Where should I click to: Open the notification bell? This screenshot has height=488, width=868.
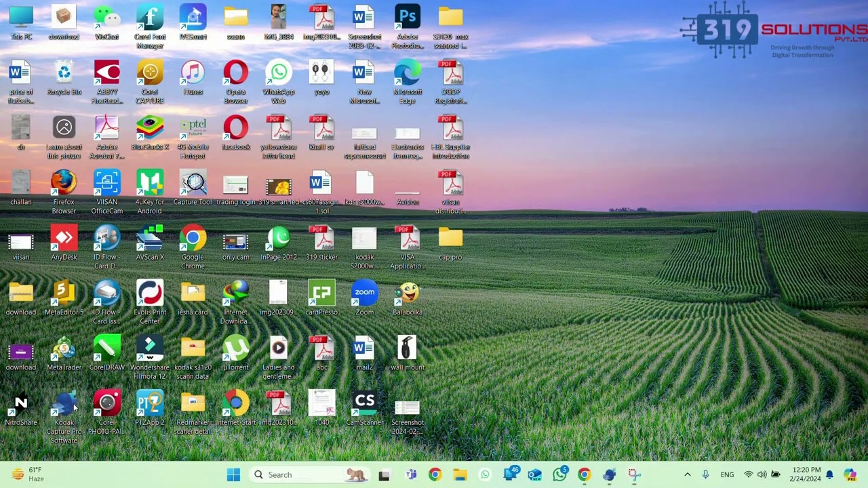(829, 474)
